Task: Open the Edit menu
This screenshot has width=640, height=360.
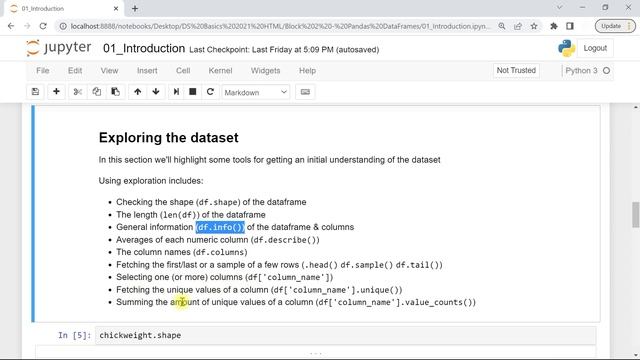Action: [75, 71]
